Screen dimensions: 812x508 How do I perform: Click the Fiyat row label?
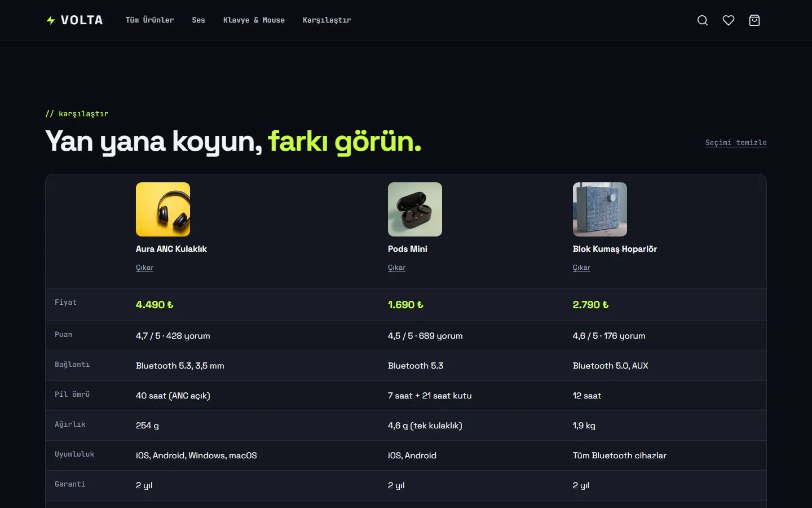click(65, 303)
